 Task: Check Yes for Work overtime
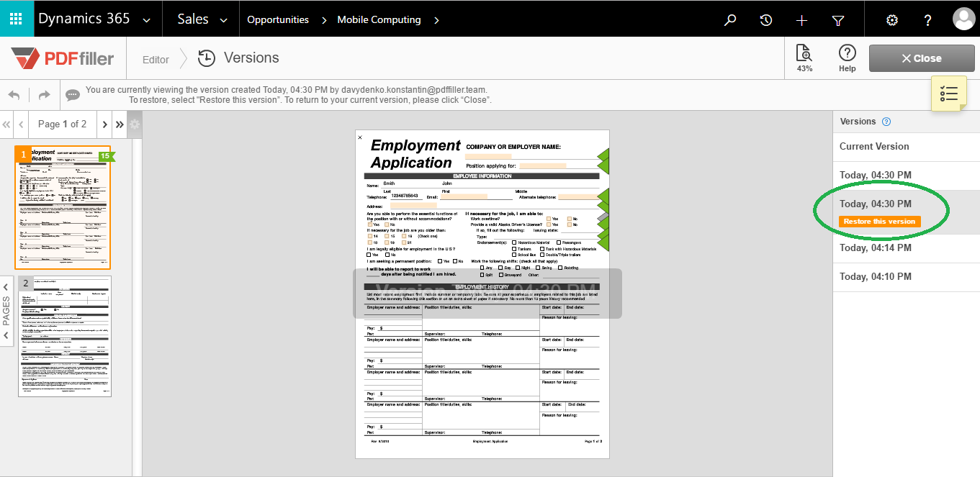point(549,218)
